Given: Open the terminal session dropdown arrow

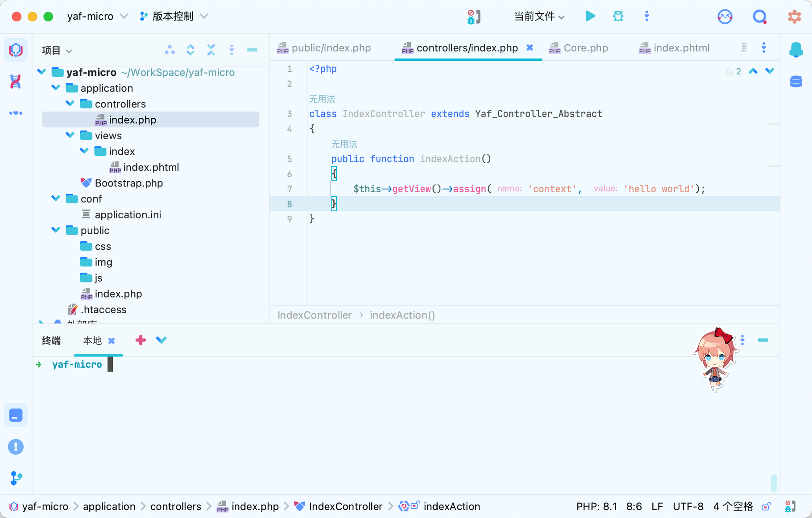Looking at the screenshot, I should [161, 340].
